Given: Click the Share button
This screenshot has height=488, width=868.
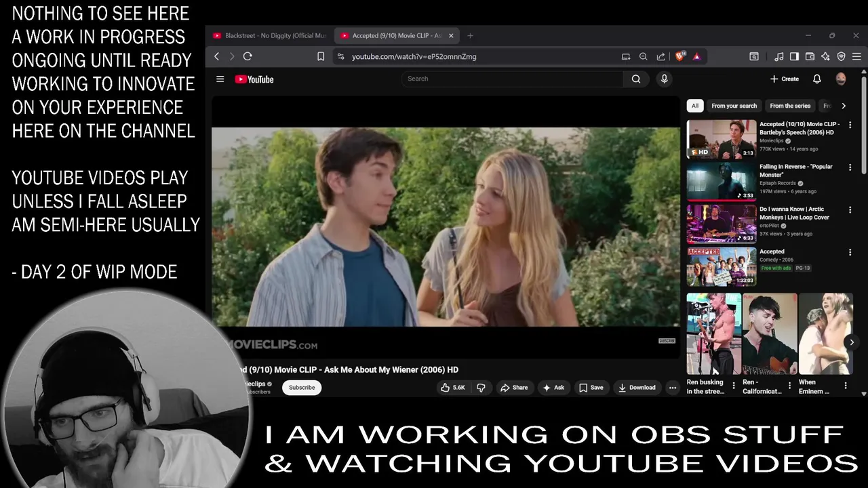Looking at the screenshot, I should [x=513, y=388].
